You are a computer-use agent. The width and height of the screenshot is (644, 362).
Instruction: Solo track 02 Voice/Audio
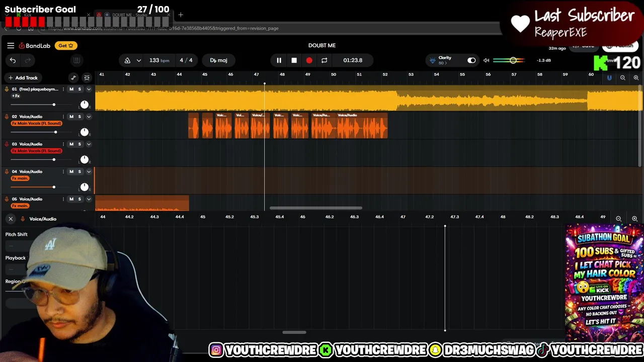click(x=79, y=117)
